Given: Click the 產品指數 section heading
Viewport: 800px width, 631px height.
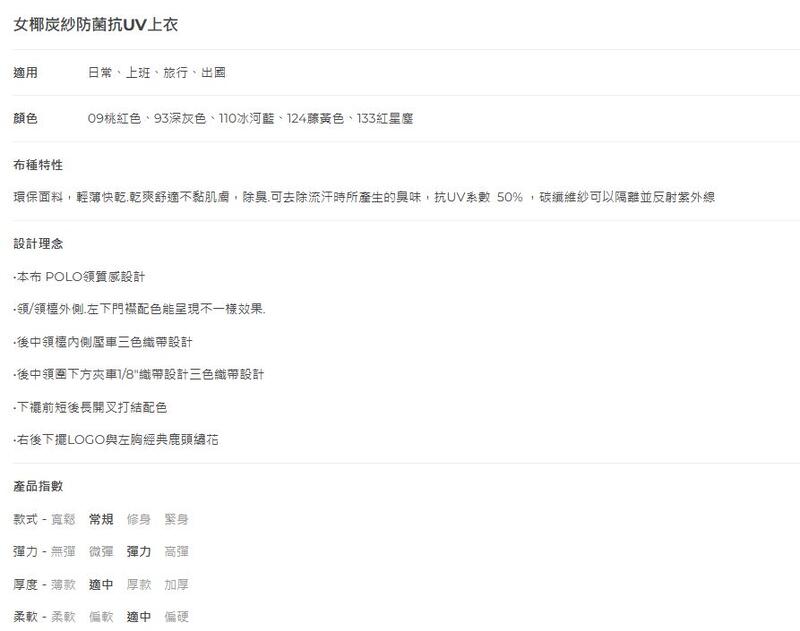Looking at the screenshot, I should point(38,486).
